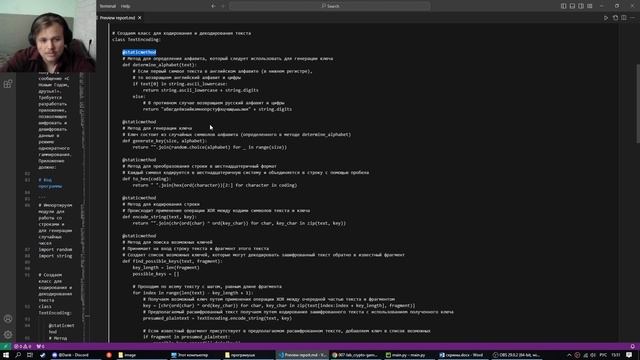Open editor More Actions ellipsis
Image resolution: width=640 pixels, height=360 pixels.
coord(633,18)
